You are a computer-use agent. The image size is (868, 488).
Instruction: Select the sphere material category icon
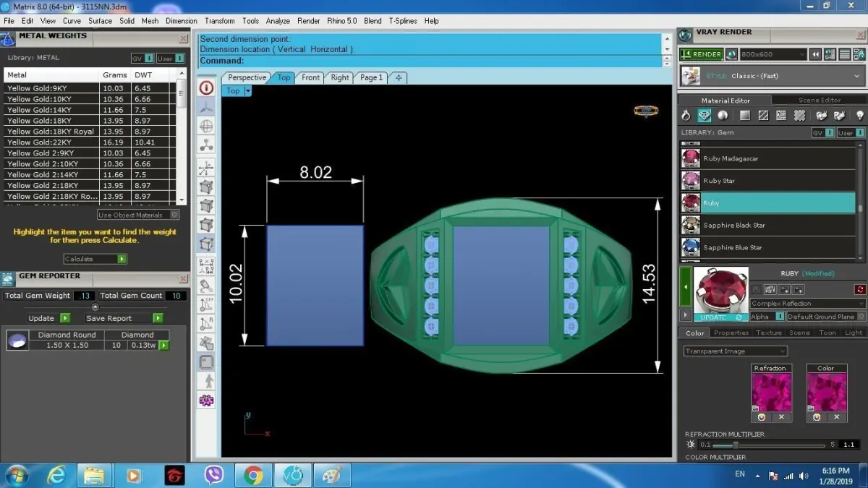tap(723, 116)
